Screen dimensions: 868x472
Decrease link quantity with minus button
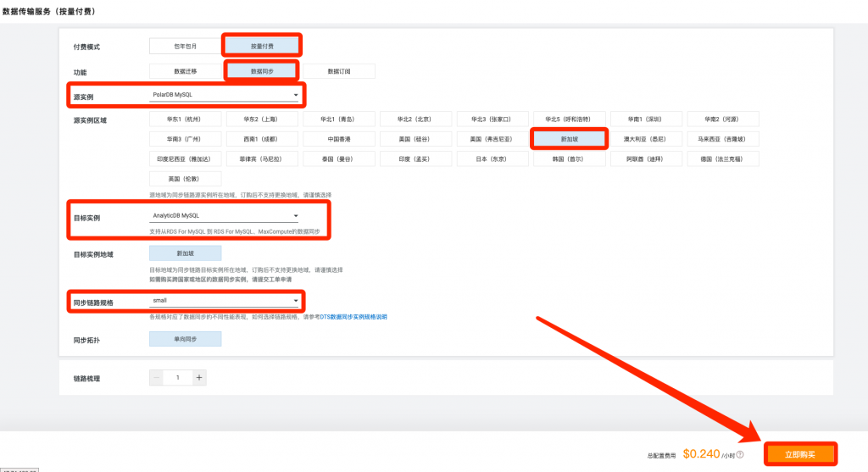point(156,378)
